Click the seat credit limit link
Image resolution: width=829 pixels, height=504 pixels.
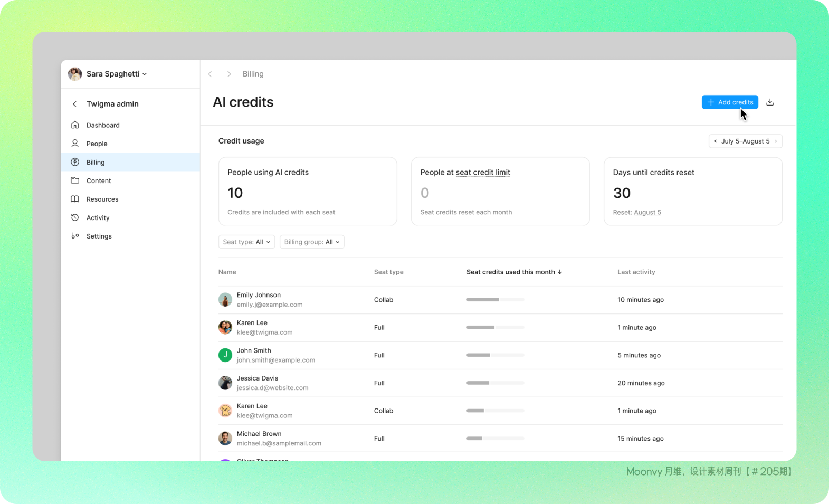pos(482,173)
